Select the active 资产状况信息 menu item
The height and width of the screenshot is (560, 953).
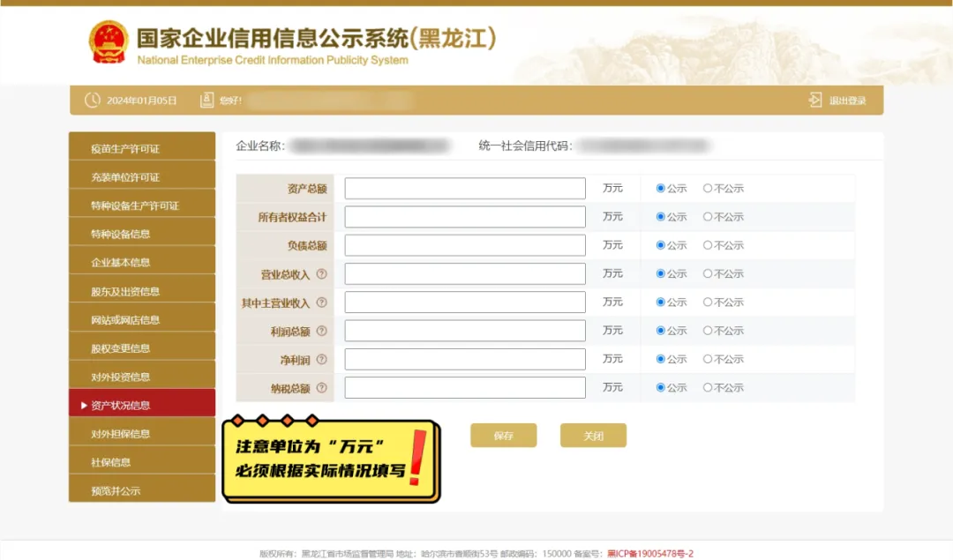[x=142, y=405]
